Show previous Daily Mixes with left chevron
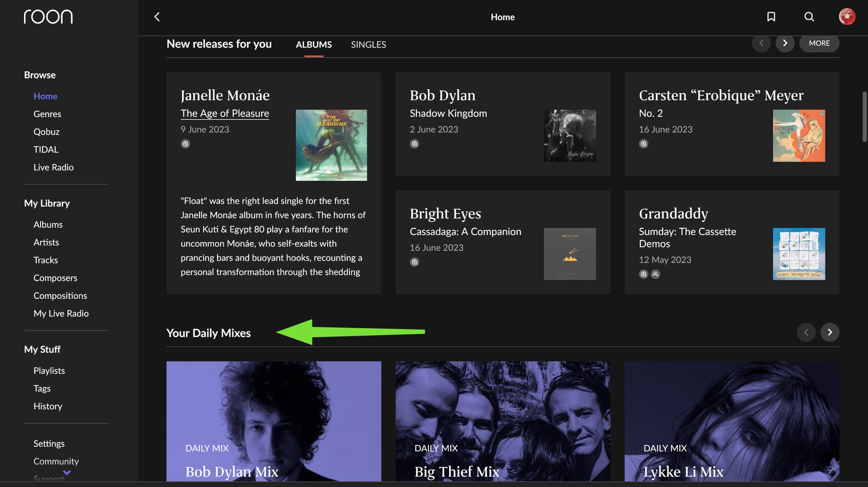Screen dimensions: 868x487 (806, 332)
